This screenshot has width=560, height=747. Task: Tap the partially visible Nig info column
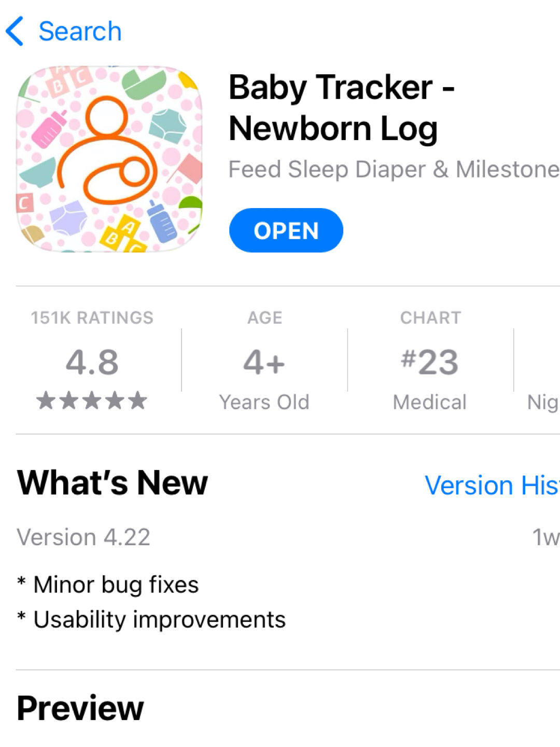[x=542, y=402]
